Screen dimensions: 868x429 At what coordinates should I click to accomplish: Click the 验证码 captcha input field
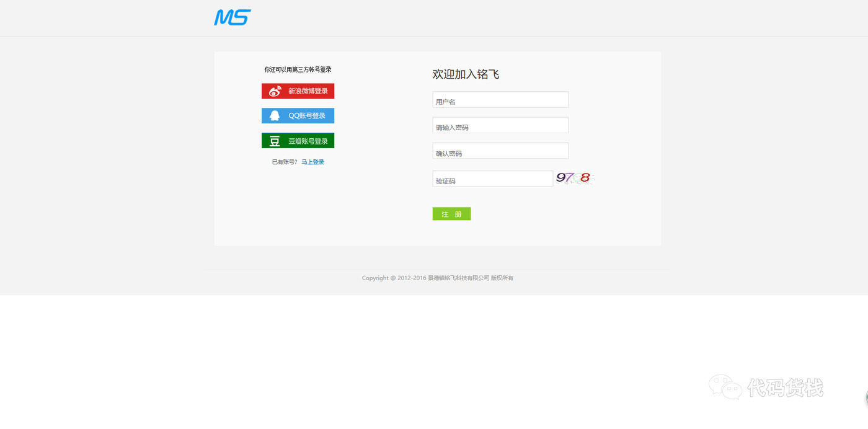492,178
